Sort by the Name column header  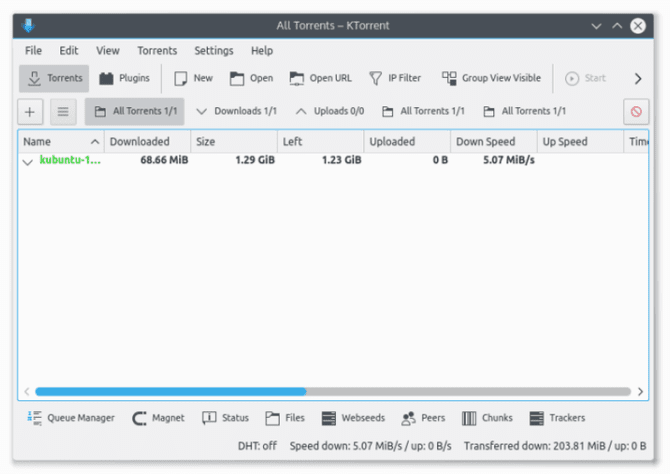[61, 141]
